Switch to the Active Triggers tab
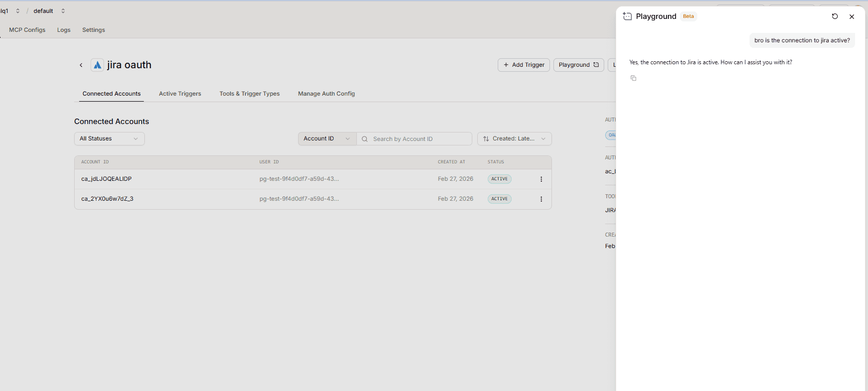Image resolution: width=868 pixels, height=391 pixels. pos(180,94)
